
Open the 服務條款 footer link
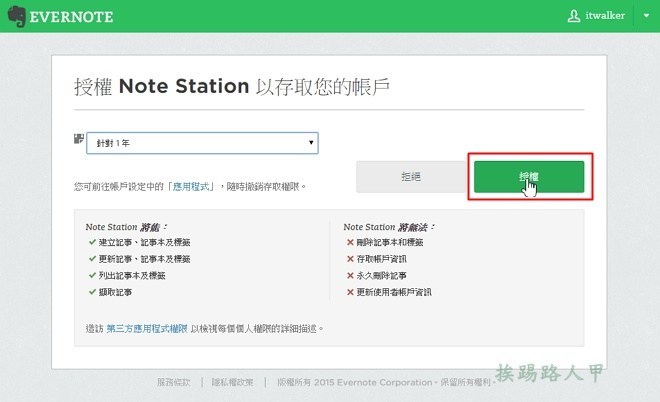coord(174,382)
